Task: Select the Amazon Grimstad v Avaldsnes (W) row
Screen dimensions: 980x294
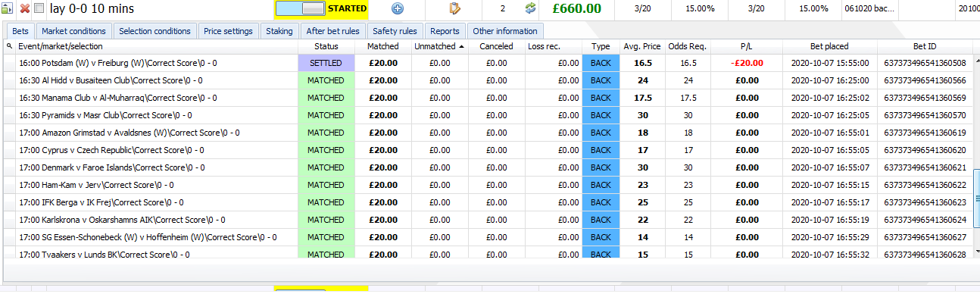Action: coord(488,133)
